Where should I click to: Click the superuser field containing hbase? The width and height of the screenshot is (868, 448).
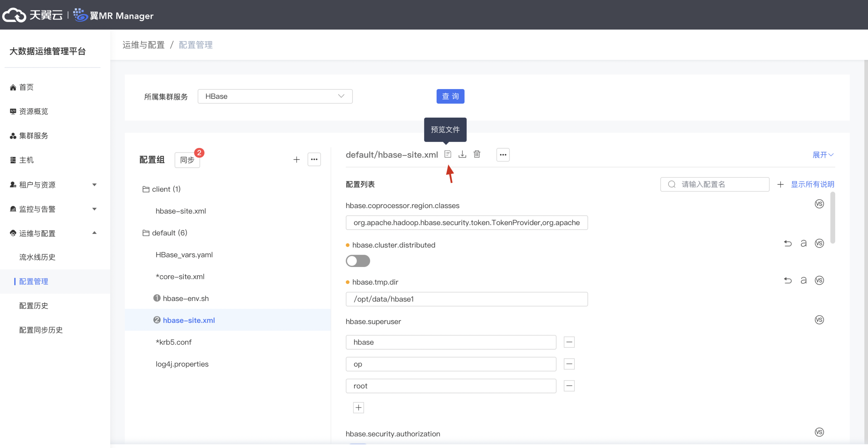pyautogui.click(x=451, y=342)
